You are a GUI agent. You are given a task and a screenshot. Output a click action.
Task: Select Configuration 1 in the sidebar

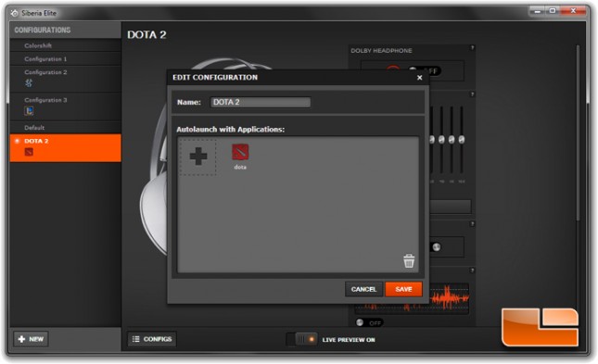[65, 58]
